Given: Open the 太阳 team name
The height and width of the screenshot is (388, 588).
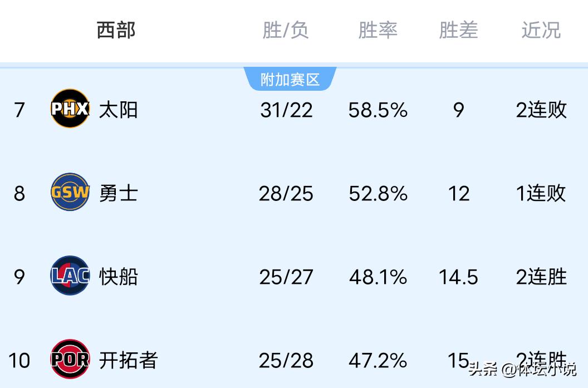Looking at the screenshot, I should [118, 110].
